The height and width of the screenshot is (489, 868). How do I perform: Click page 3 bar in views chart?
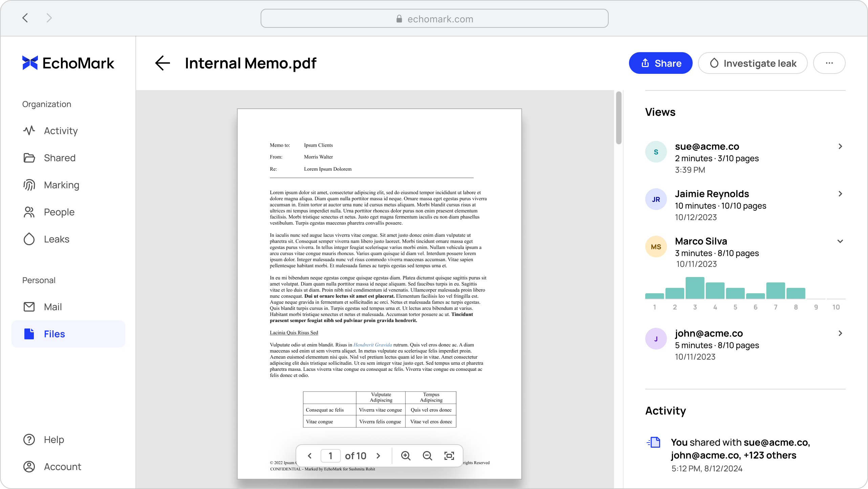[695, 288]
